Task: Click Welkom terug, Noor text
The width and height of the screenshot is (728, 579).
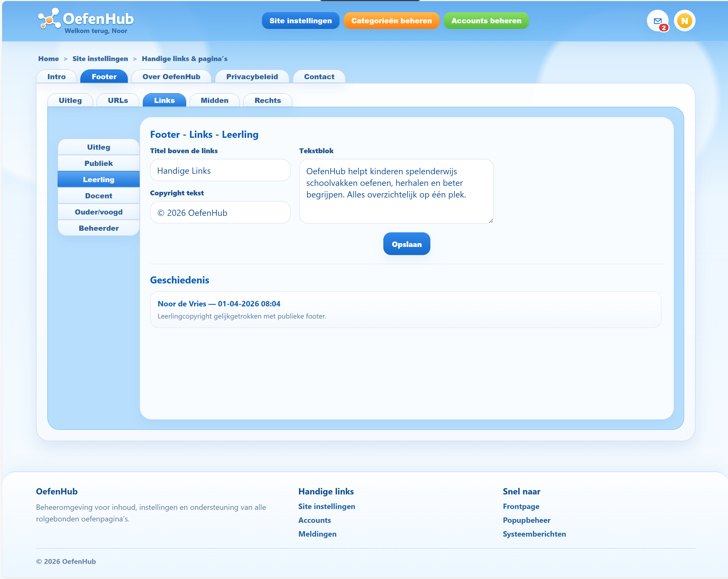Action: [96, 31]
